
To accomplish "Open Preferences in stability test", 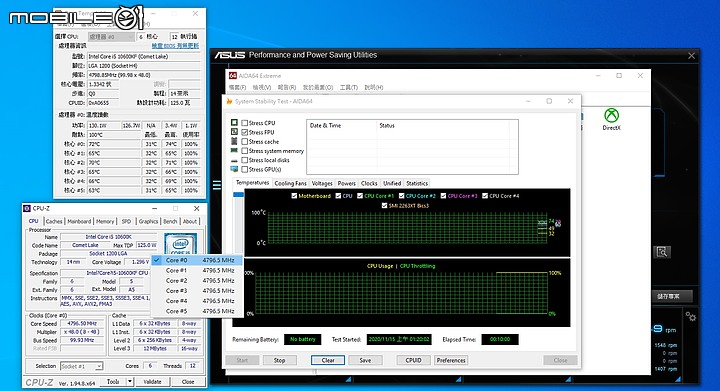I will click(x=451, y=360).
